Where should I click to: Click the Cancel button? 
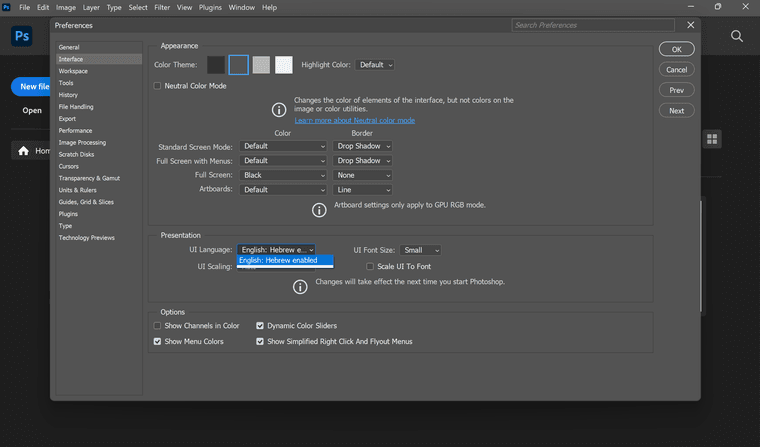[677, 69]
